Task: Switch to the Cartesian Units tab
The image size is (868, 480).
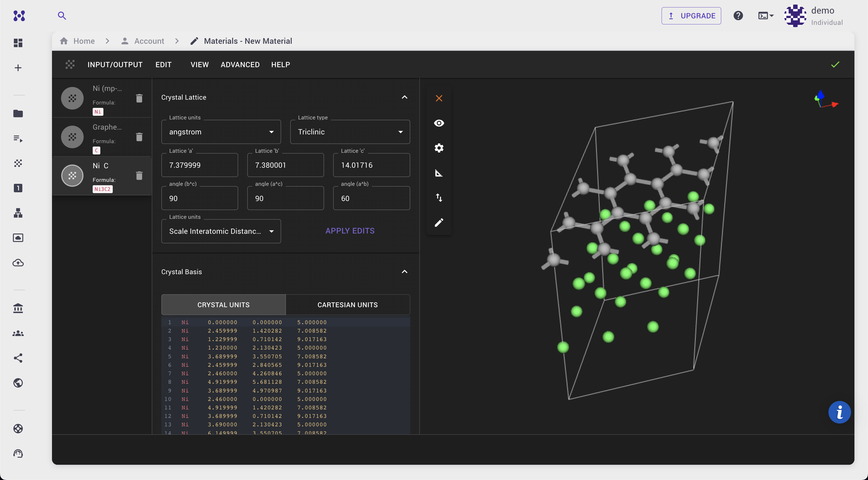Action: [348, 304]
